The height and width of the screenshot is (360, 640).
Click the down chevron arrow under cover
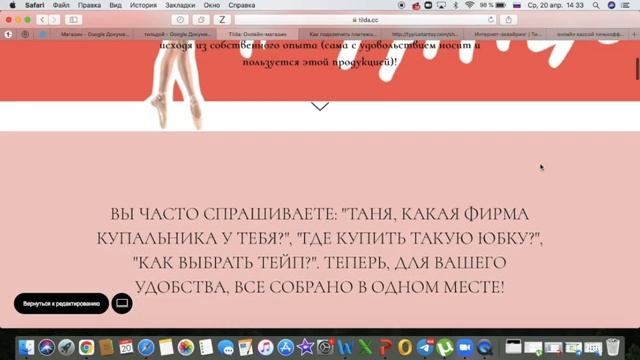(x=320, y=107)
